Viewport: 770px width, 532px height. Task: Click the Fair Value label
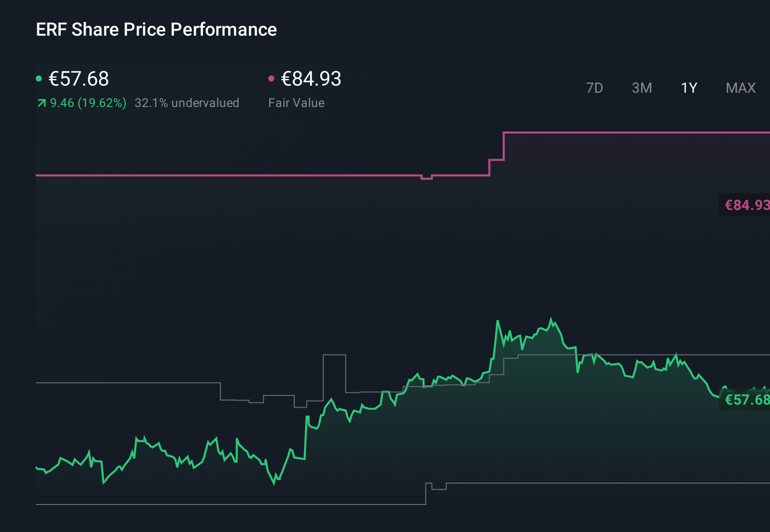296,103
